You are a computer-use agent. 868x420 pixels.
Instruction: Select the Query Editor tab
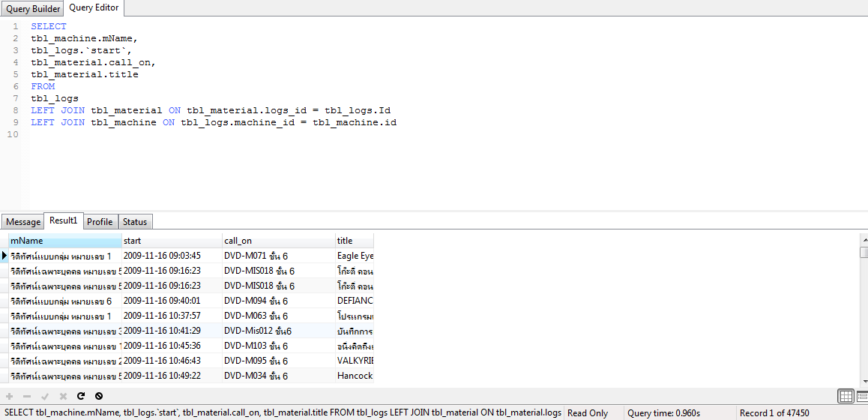coord(94,8)
